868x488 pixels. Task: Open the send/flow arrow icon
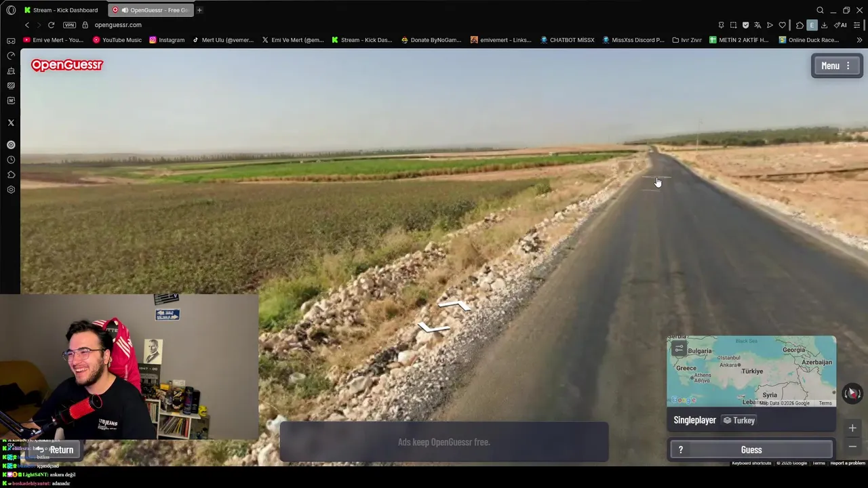click(x=770, y=25)
